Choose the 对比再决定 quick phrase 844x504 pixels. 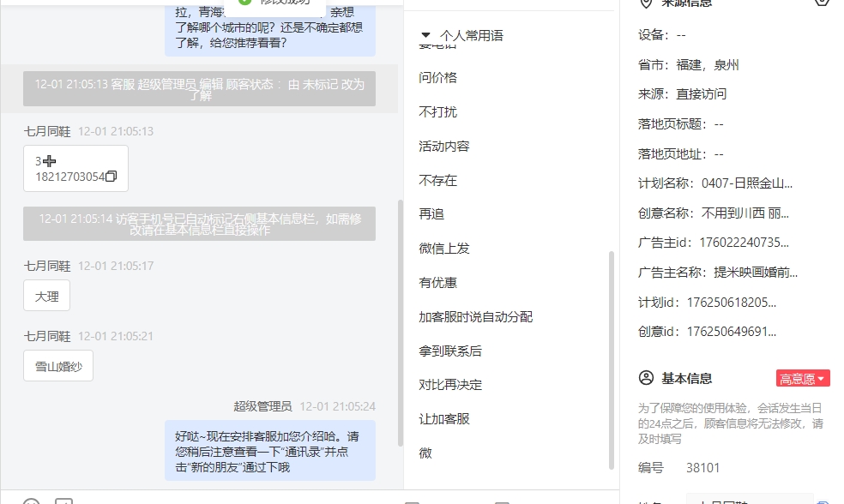click(450, 385)
